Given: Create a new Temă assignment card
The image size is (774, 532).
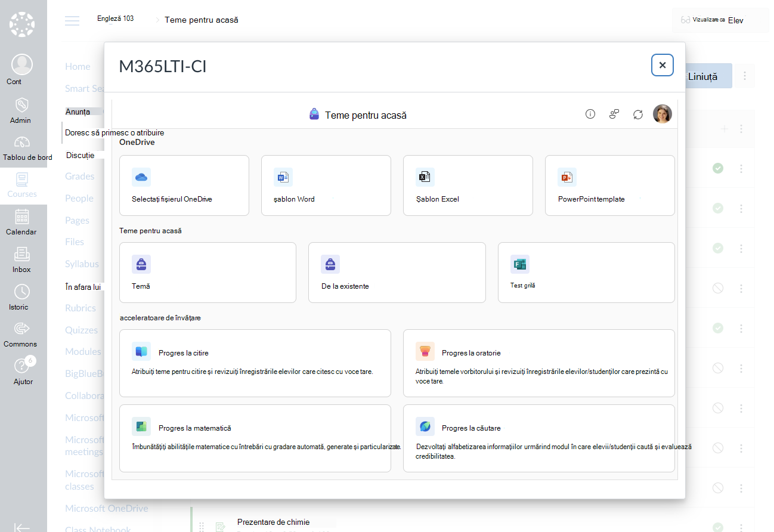Looking at the screenshot, I should click(208, 273).
